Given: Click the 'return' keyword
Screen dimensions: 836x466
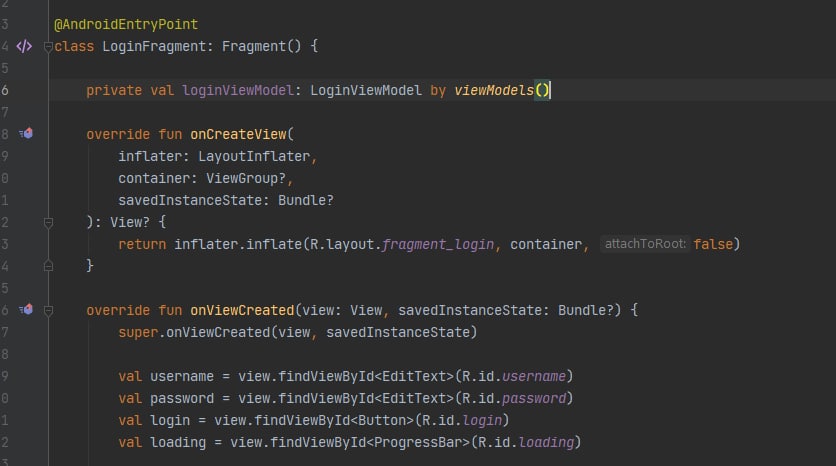Looking at the screenshot, I should 142,244.
